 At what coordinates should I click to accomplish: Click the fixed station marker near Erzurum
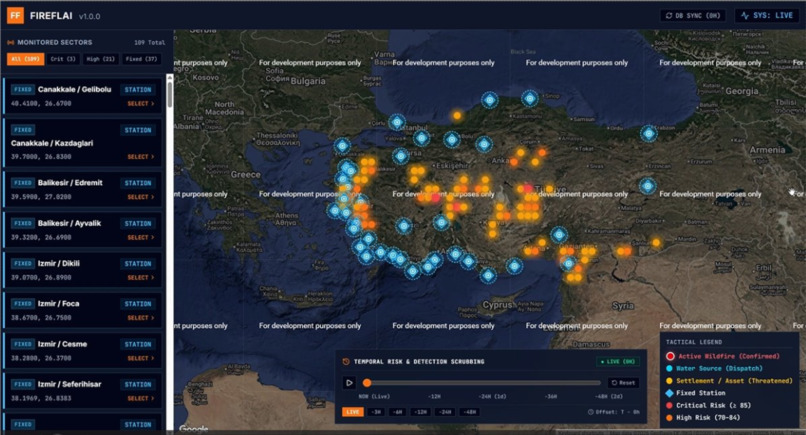click(648, 186)
